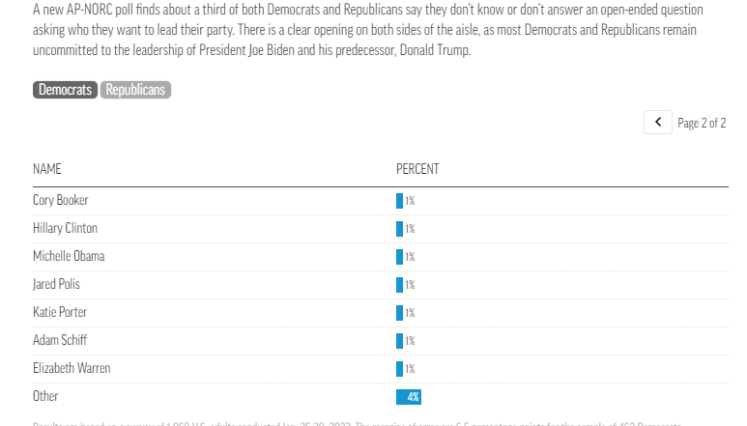
Task: Go to previous page with chevron arrow
Action: (x=658, y=122)
